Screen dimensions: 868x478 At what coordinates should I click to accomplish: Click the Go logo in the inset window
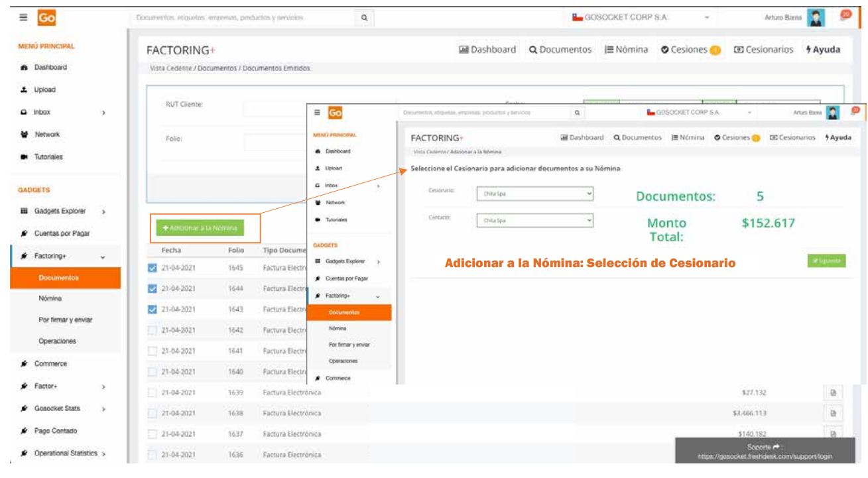336,113
